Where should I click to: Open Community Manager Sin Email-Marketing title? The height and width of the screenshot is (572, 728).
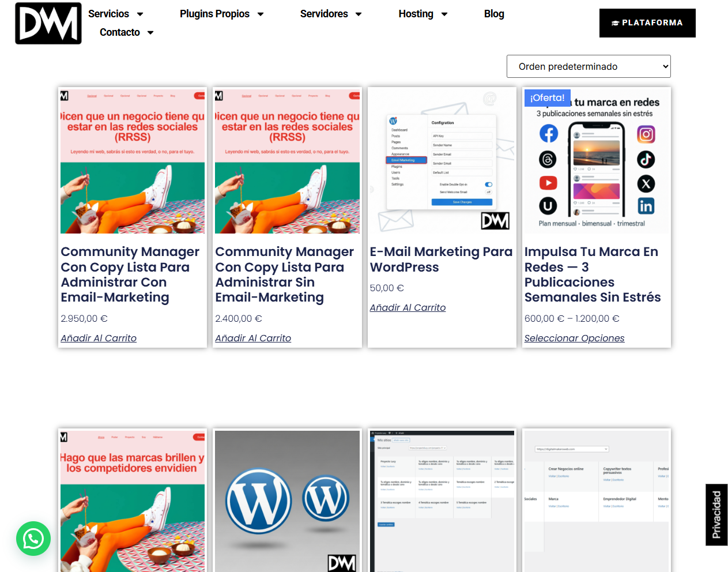[284, 274]
